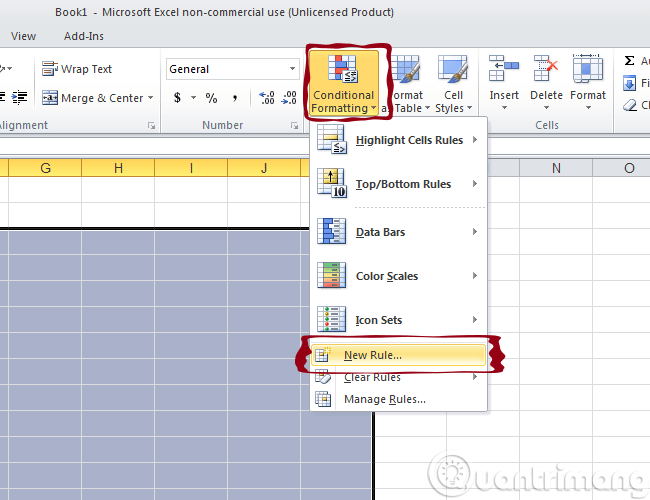
Task: Expand Insert dropdown arrow
Action: click(x=504, y=108)
